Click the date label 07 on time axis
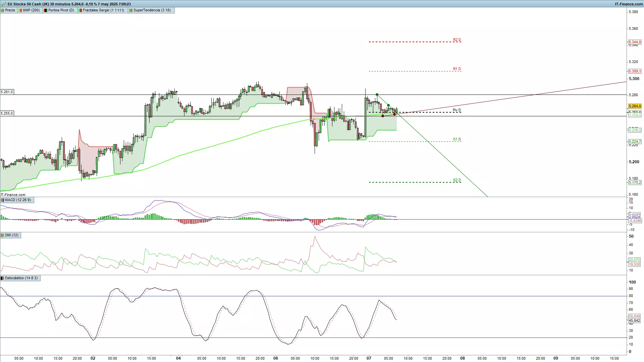This screenshot has width=644, height=362. coord(369,358)
